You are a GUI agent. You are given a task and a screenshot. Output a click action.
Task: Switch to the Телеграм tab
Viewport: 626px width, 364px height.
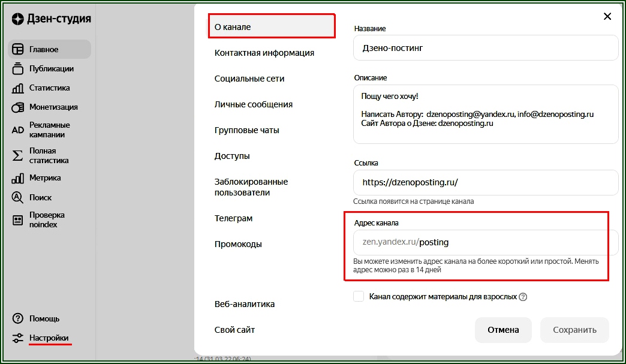(234, 218)
